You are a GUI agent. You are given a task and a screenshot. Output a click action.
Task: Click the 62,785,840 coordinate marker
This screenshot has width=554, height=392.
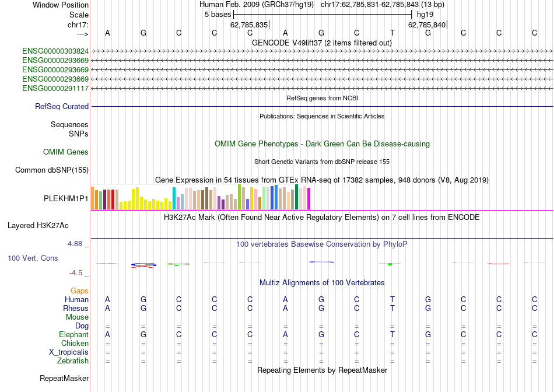coord(427,24)
